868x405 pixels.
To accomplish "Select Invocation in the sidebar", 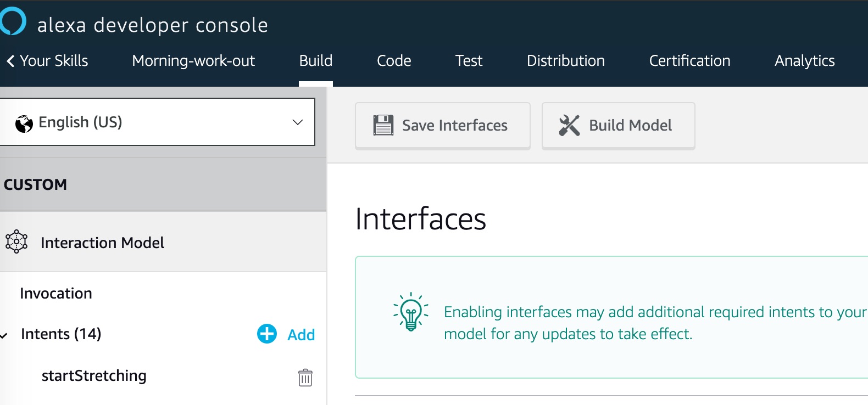I will tap(56, 294).
